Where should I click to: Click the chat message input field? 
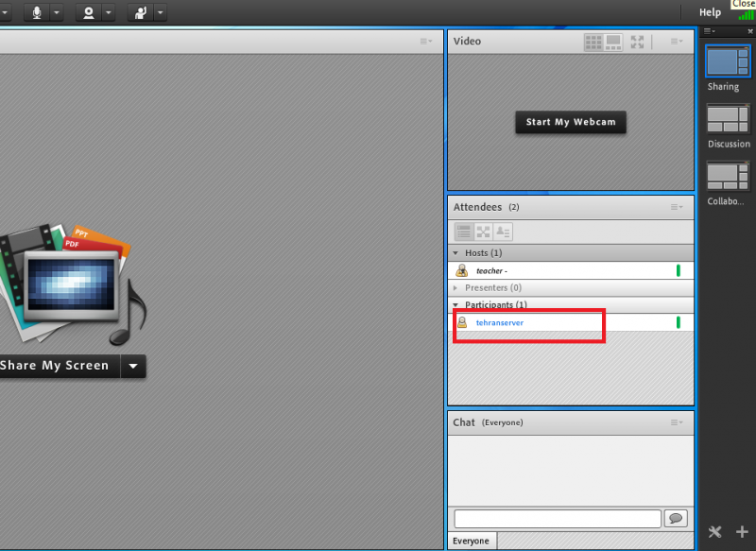coord(557,519)
